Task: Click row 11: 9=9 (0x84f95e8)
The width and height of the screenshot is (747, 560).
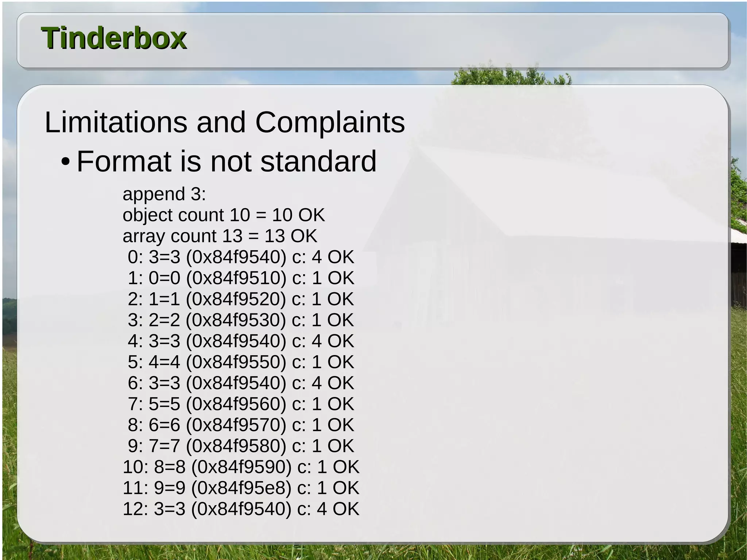Action: click(x=241, y=488)
